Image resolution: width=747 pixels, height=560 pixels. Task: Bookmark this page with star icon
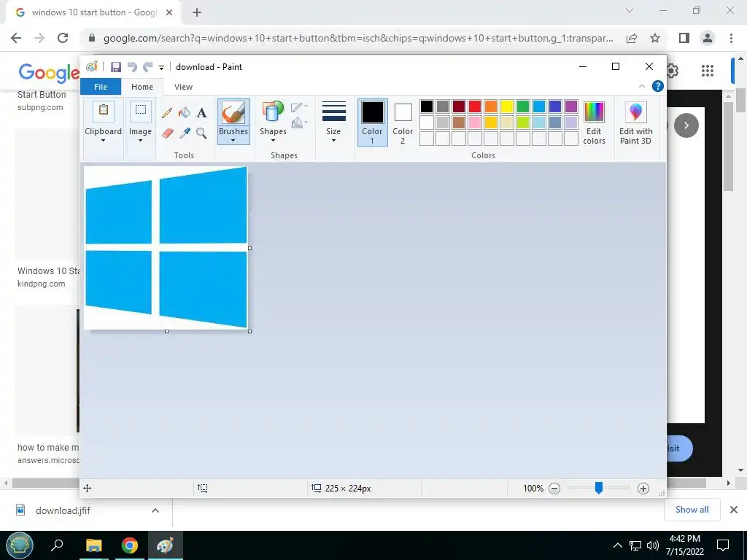[x=655, y=38]
